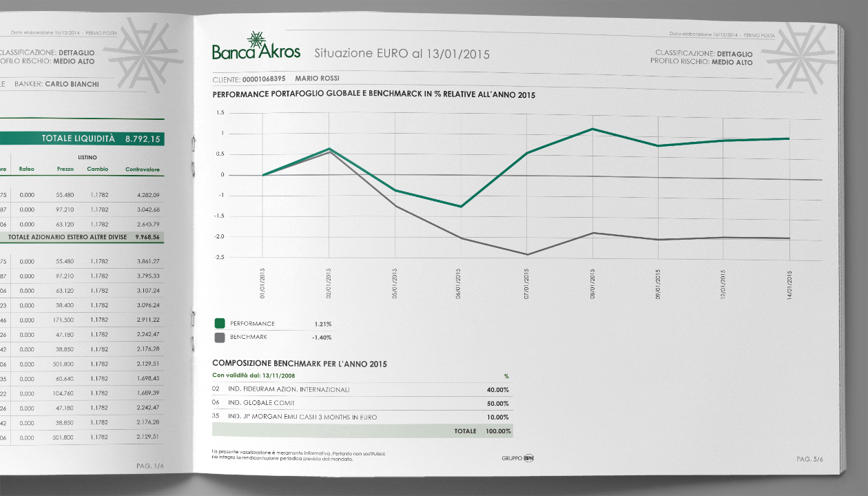Click client number 00001068395

point(264,79)
